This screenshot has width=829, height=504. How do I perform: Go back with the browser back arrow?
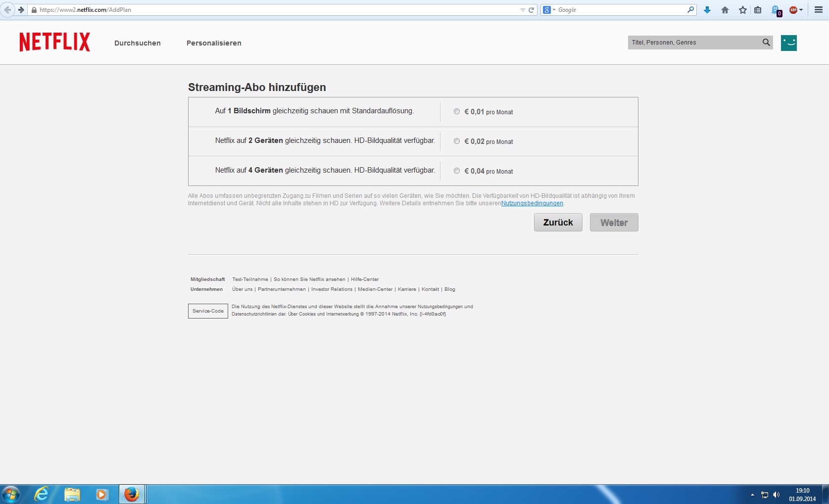click(x=7, y=10)
